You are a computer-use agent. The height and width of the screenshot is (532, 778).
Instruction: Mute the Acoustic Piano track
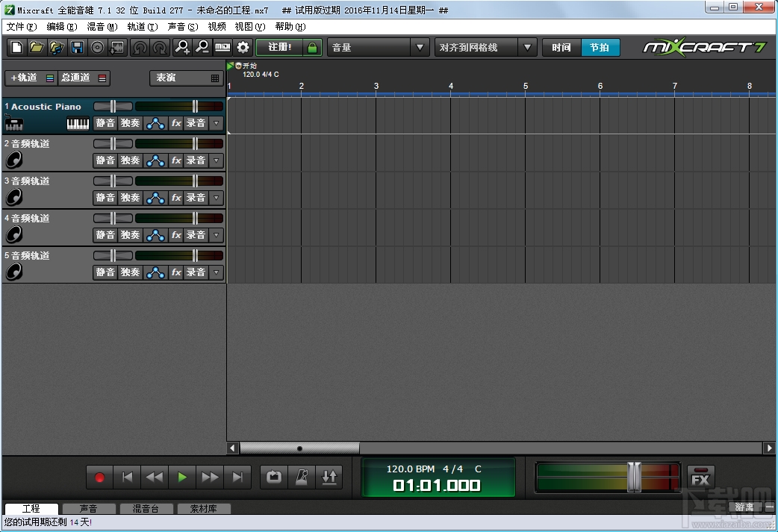105,123
